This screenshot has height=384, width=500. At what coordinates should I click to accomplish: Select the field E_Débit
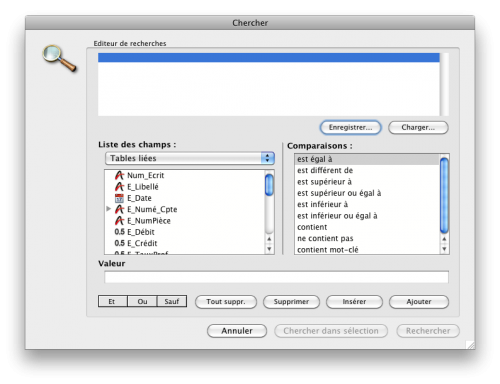(141, 232)
